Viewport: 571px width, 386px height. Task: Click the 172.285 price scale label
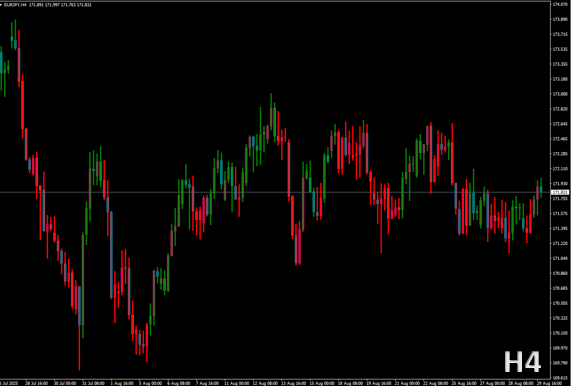click(560, 154)
